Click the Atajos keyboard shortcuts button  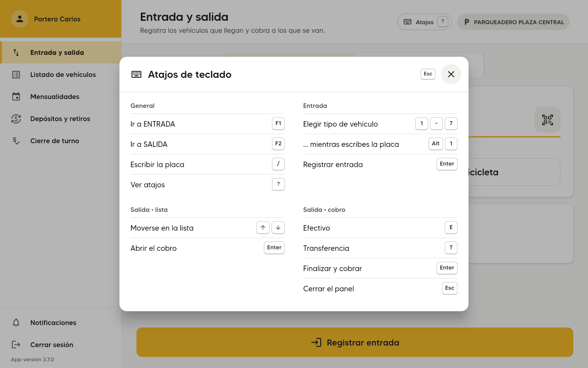click(x=424, y=22)
